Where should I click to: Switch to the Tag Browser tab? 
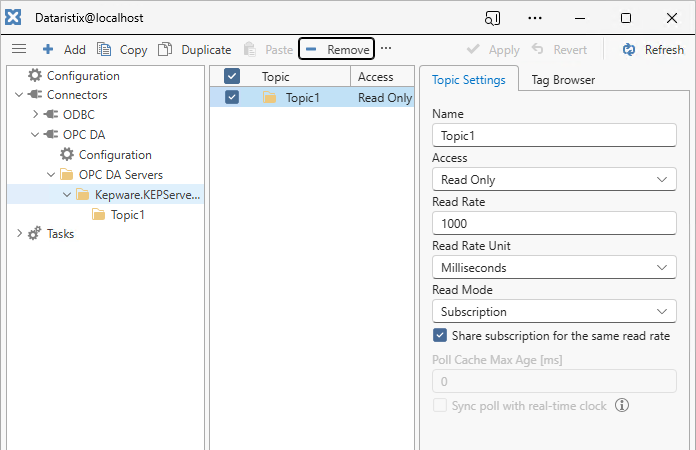(563, 80)
